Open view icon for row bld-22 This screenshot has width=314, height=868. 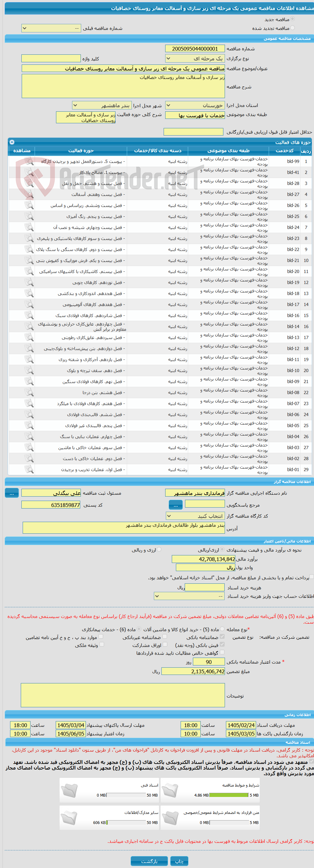[x=29, y=249]
